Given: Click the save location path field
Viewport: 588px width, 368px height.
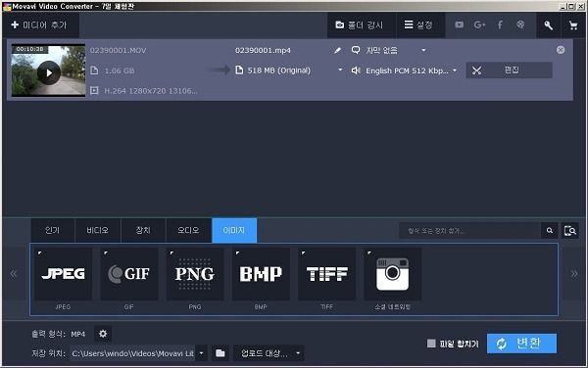Looking at the screenshot, I should [x=132, y=353].
